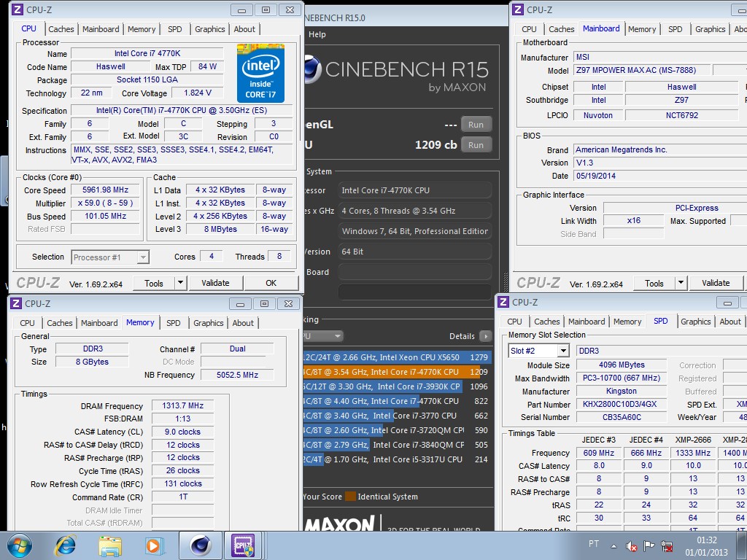Maximize the CPU tab CPU-Z window
Image resolution: width=747 pixels, height=560 pixels.
(266, 10)
